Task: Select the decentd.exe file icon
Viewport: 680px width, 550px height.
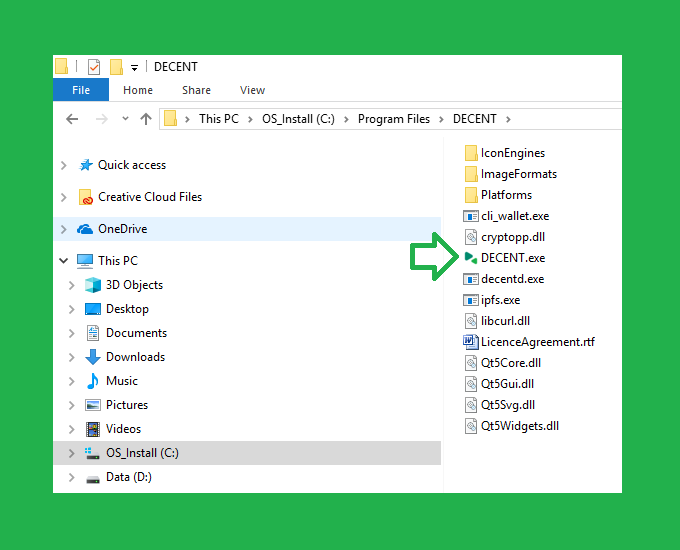Action: pyautogui.click(x=471, y=279)
